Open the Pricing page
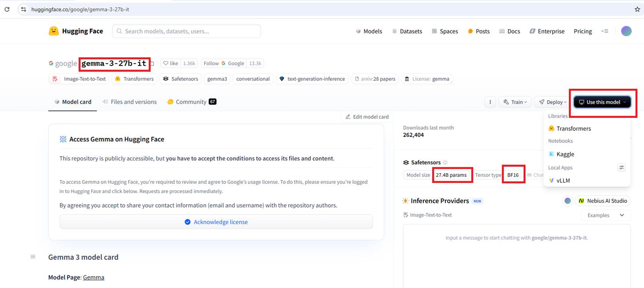This screenshot has height=288, width=644. coord(583,31)
